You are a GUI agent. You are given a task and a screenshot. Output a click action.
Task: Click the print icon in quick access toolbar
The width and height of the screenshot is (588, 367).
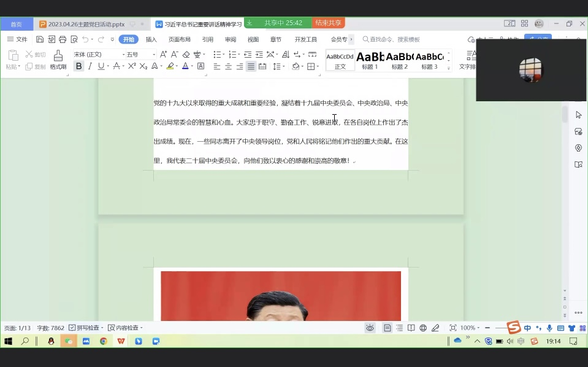click(62, 39)
